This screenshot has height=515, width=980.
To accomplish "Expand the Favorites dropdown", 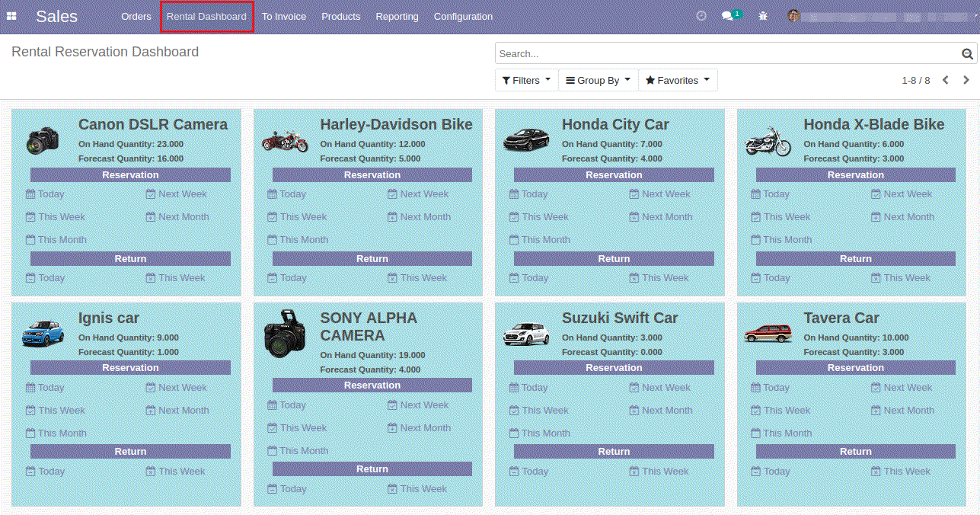I will click(678, 80).
